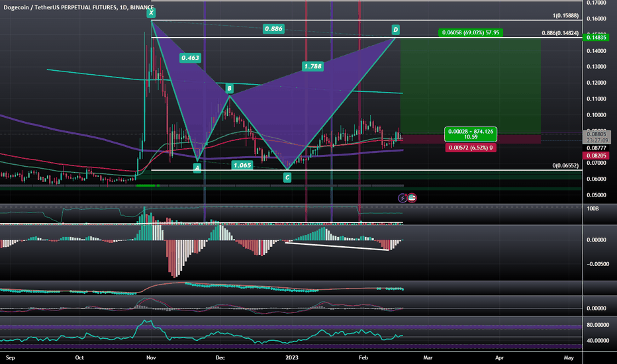Select the 0.00028 - 874.126 position entry label

point(471,134)
